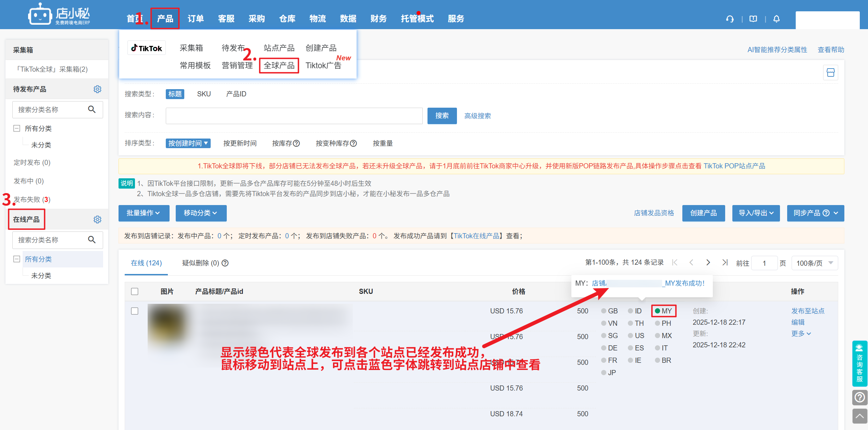868x430 pixels.
Task: Go to next page arrow
Action: pyautogui.click(x=708, y=263)
